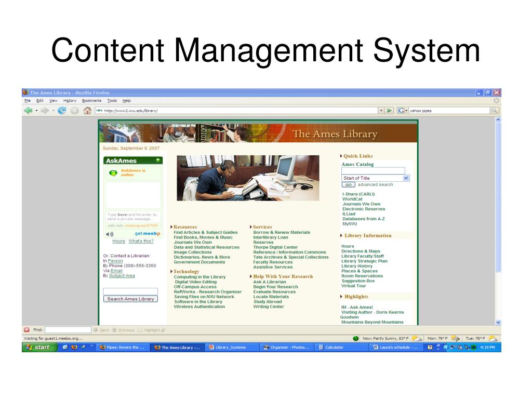This screenshot has width=532, height=399.
Task: Click the page vertical scrollbar thumb
Action: point(498,197)
